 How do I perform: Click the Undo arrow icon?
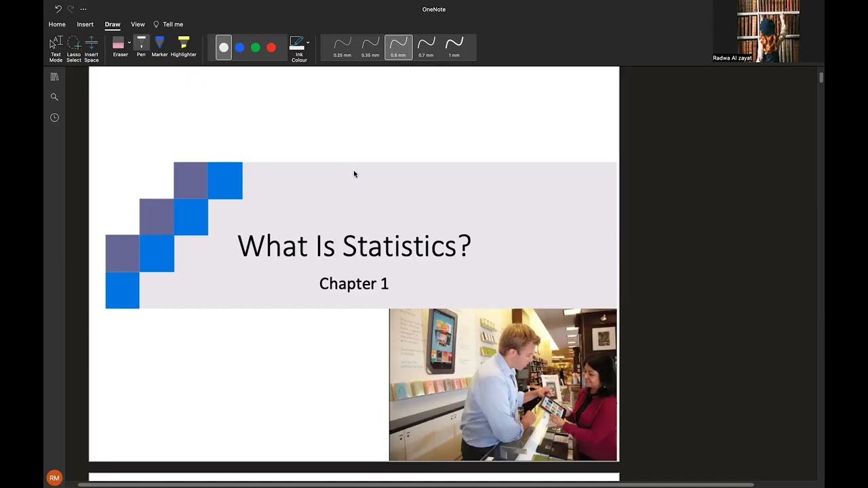(x=58, y=9)
